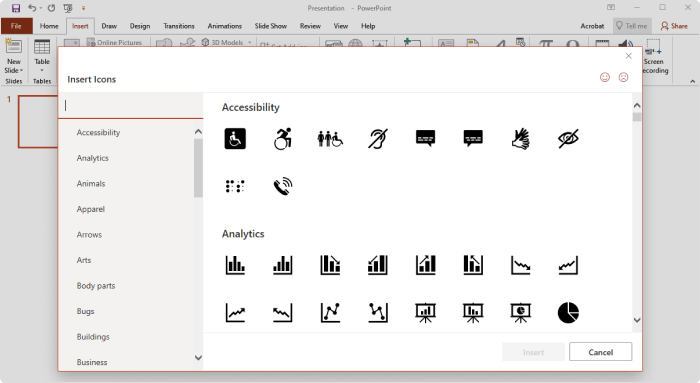The image size is (700, 383).
Task: Select the Apparel category
Action: tap(91, 209)
